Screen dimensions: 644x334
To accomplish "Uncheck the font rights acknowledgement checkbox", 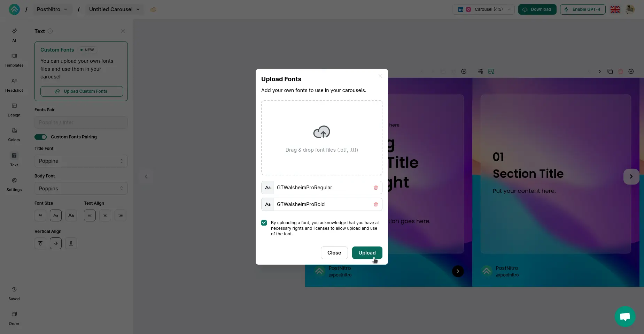I will [x=264, y=222].
